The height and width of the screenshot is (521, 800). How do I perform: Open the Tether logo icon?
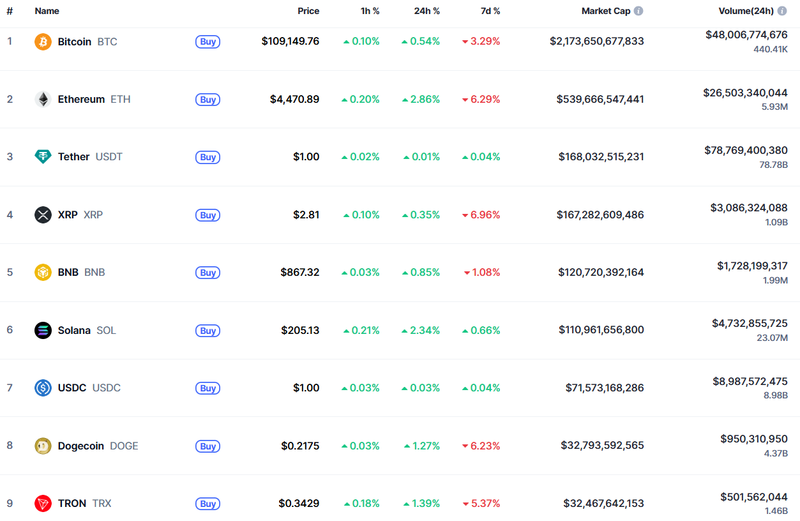tap(43, 157)
